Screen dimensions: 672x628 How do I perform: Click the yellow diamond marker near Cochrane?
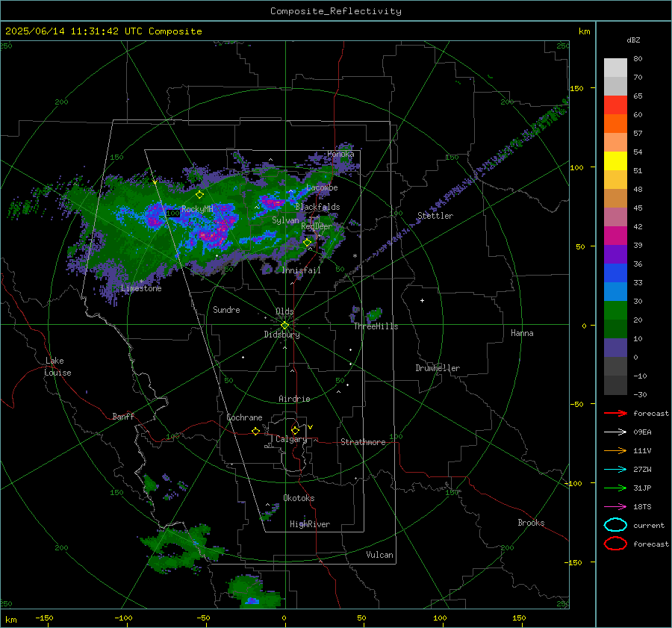255,432
